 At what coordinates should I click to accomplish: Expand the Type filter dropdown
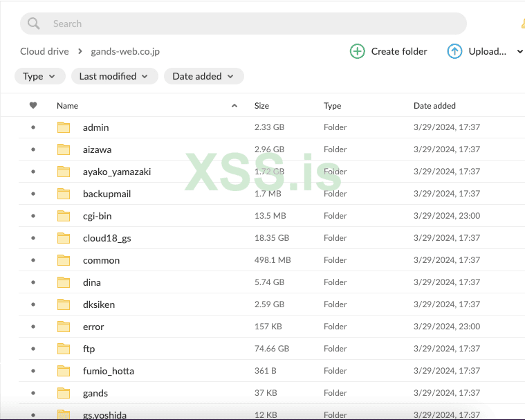click(x=40, y=76)
